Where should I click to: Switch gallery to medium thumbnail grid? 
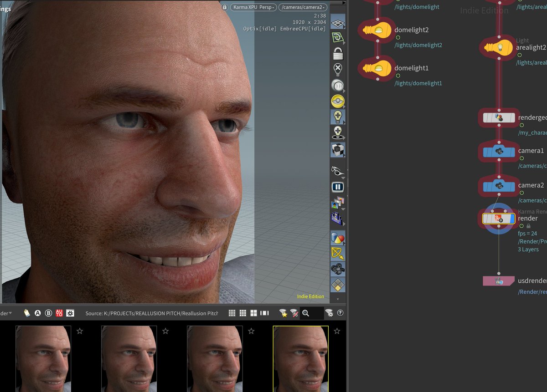[x=243, y=313]
